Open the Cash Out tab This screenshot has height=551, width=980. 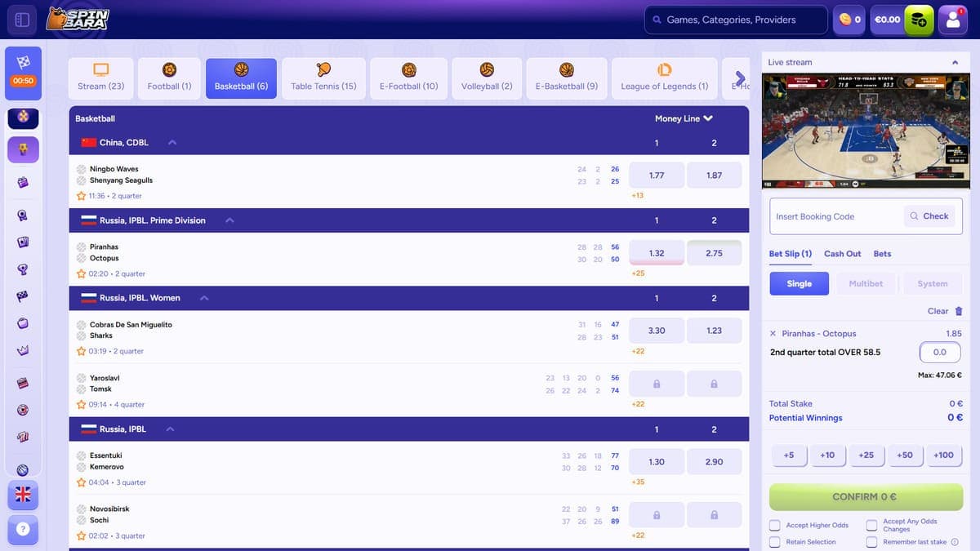[x=842, y=254]
